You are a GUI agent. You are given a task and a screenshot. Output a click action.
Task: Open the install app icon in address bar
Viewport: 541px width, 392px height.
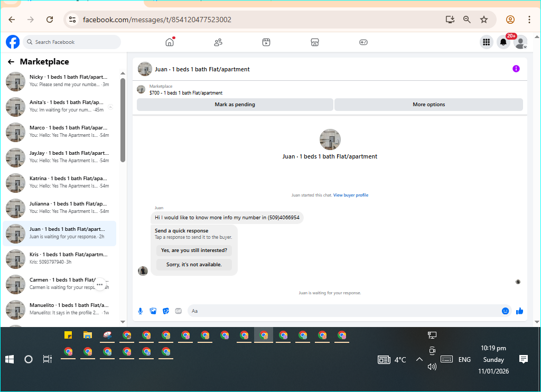[x=450, y=20]
